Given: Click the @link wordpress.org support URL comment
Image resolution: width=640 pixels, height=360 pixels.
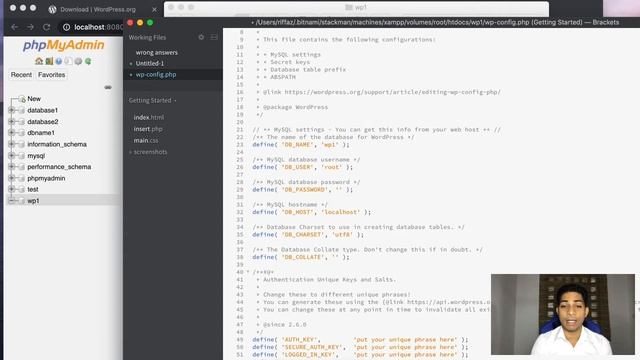Looking at the screenshot, I should 382,92.
